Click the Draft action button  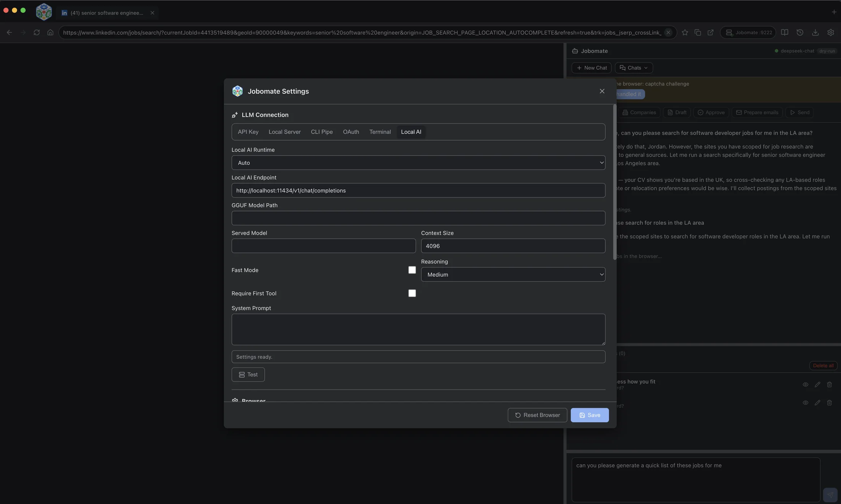click(x=677, y=112)
